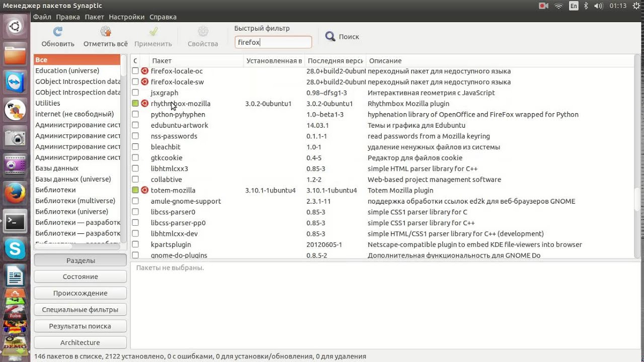Image resolution: width=644 pixels, height=362 pixels.
Task: Click the Поиск magnifier button
Action: click(x=342, y=37)
